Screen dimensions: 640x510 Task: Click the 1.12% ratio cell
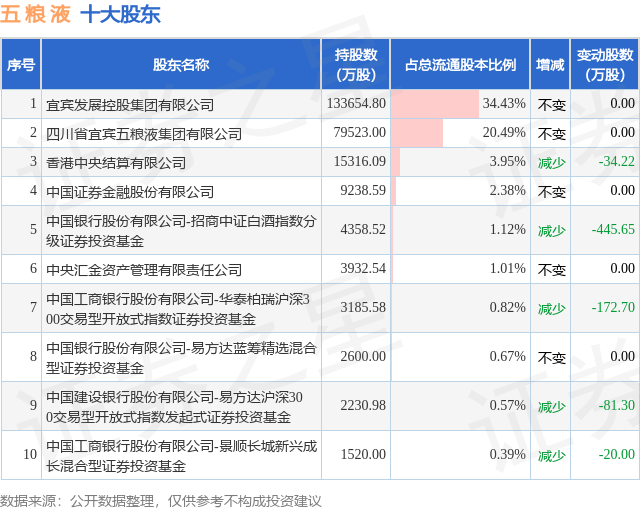pyautogui.click(x=460, y=230)
